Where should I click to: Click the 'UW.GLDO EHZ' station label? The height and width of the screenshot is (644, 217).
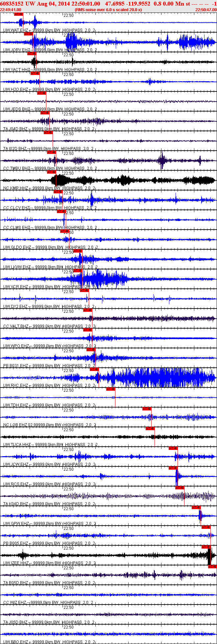[x=17, y=247]
